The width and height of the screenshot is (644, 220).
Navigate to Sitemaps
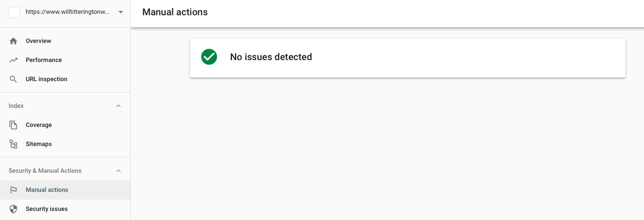39,144
